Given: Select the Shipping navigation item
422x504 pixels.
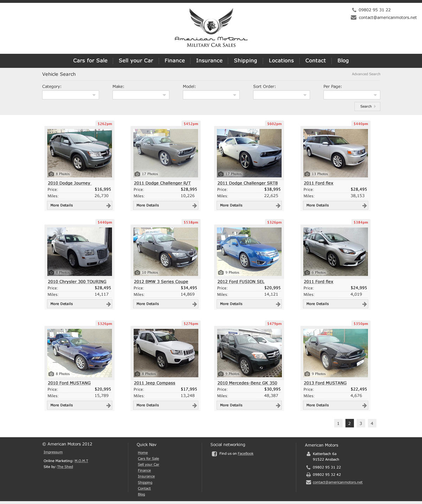Looking at the screenshot, I should [245, 61].
